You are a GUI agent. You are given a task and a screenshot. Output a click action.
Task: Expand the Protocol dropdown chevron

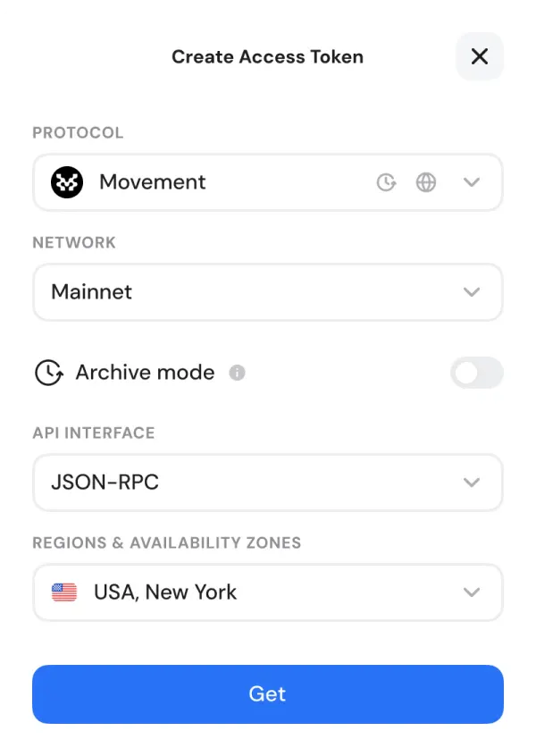click(x=472, y=182)
